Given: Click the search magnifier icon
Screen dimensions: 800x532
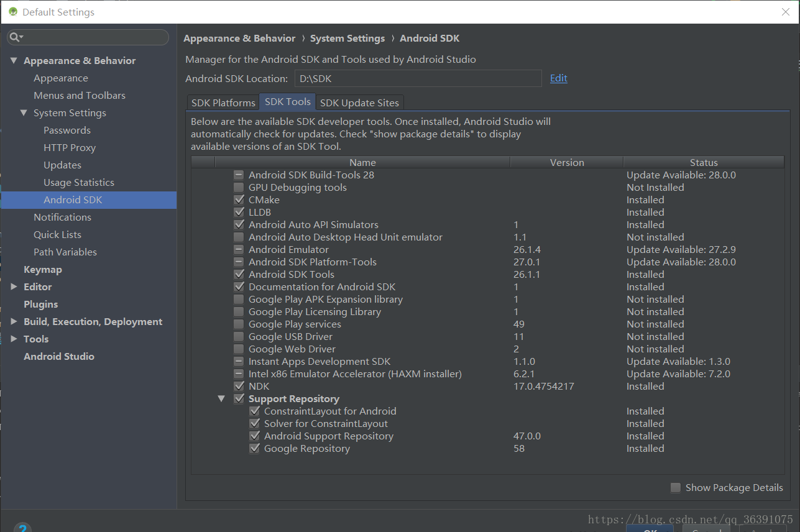Looking at the screenshot, I should tap(15, 38).
